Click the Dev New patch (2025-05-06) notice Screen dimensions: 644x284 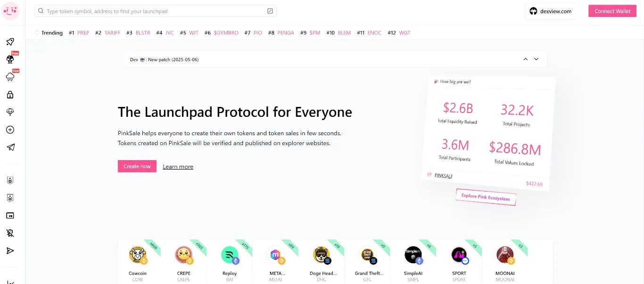coord(165,60)
